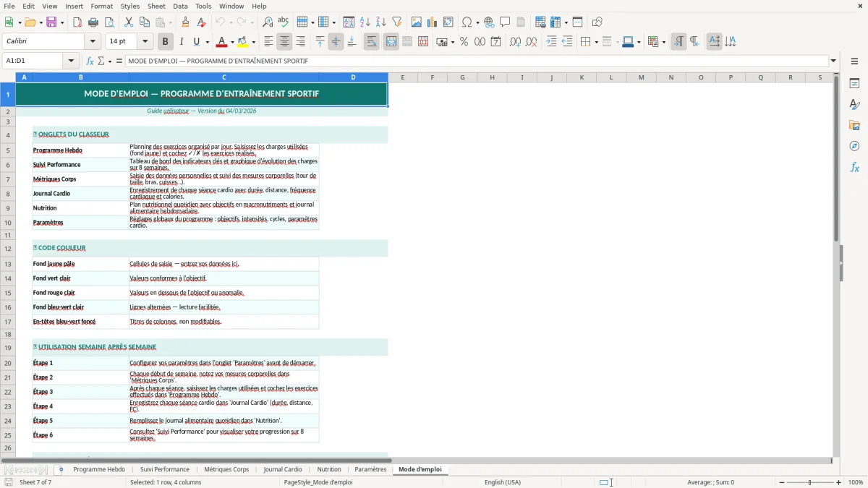Click the Print icon

[x=93, y=22]
